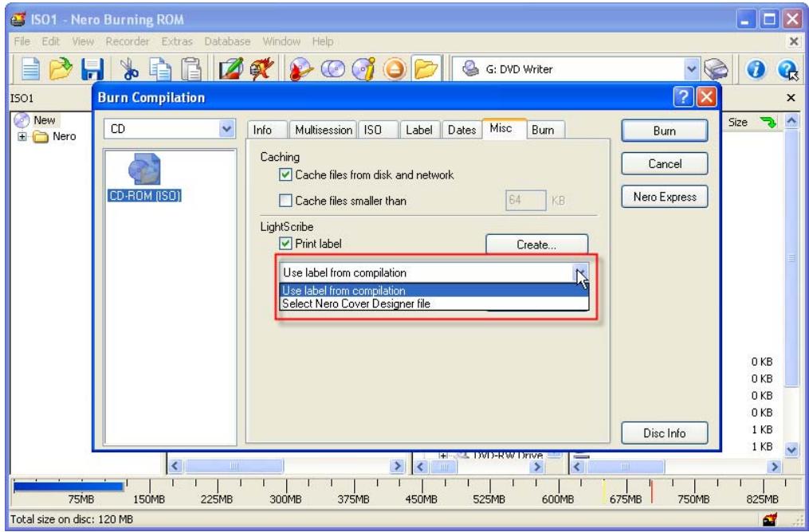809x532 pixels.
Task: Switch to the Label tab
Action: click(419, 131)
